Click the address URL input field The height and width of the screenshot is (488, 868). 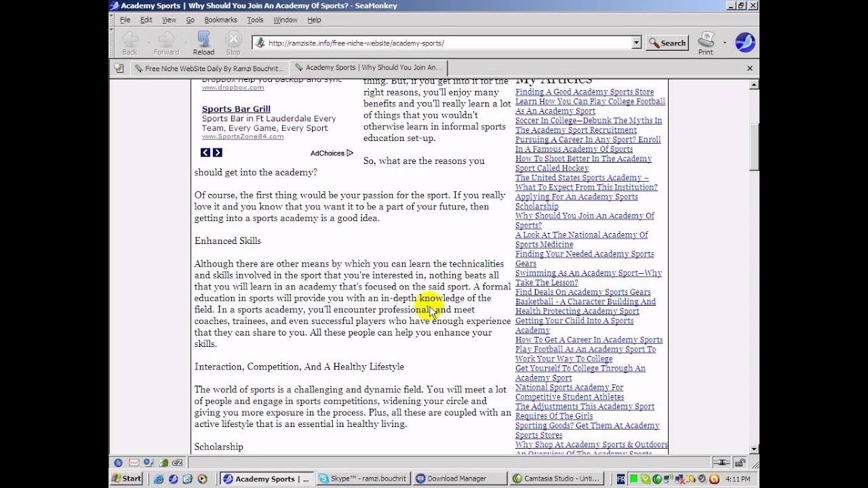[x=448, y=43]
